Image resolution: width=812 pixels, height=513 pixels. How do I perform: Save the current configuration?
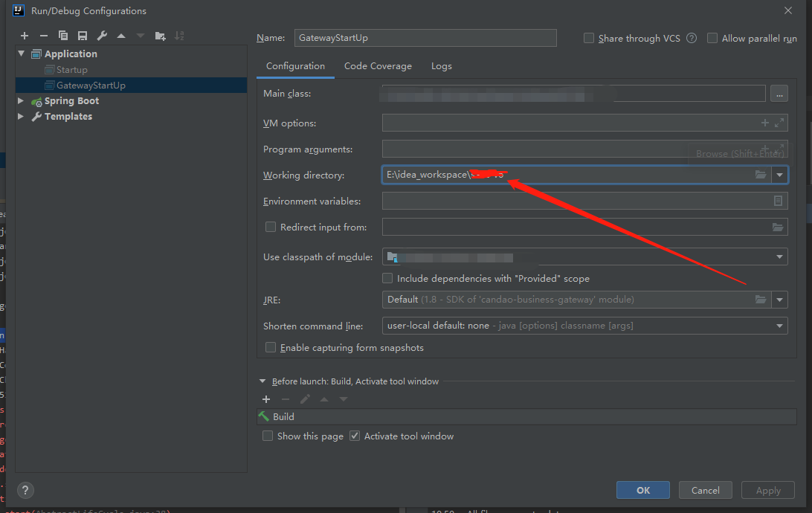82,35
